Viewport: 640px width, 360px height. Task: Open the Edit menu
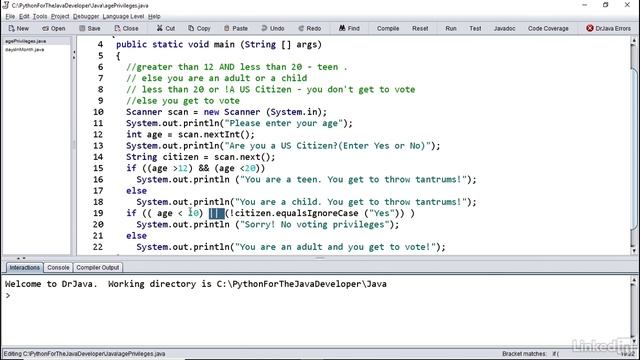pos(24,16)
